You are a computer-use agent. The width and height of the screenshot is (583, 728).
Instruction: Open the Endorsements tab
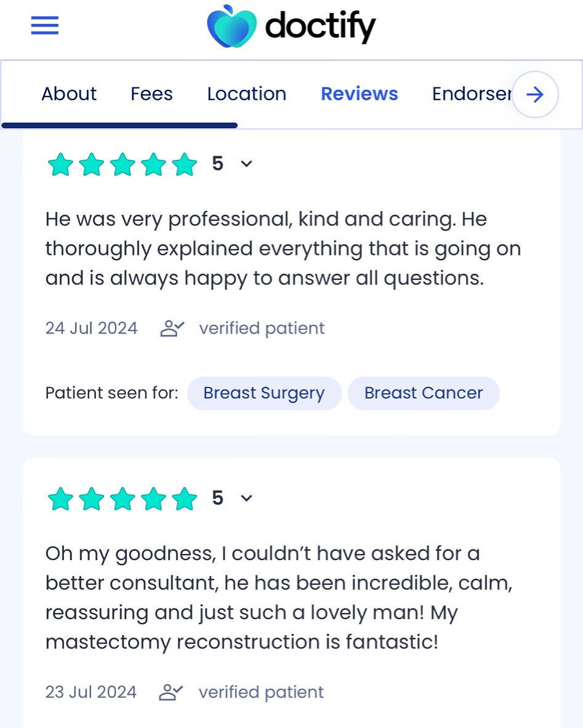click(471, 94)
